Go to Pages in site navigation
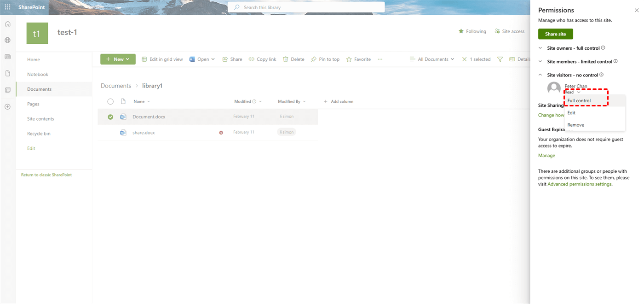Viewport: 644px width, 304px height. [33, 104]
